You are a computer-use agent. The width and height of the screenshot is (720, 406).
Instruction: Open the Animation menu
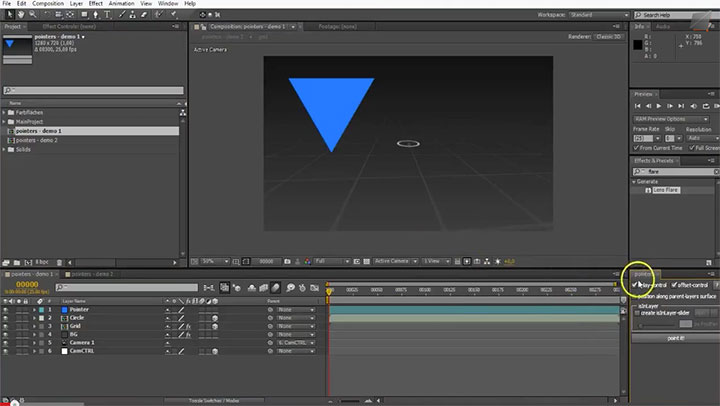pos(121,4)
